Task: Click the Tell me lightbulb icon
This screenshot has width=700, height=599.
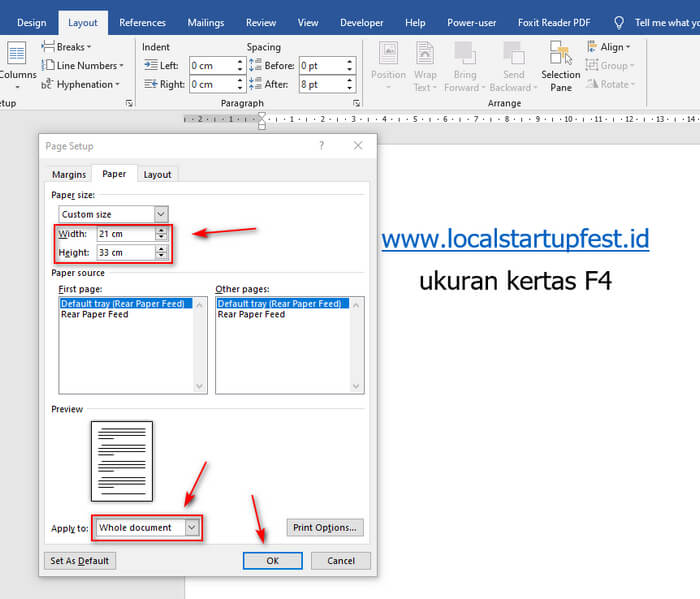Action: click(619, 22)
